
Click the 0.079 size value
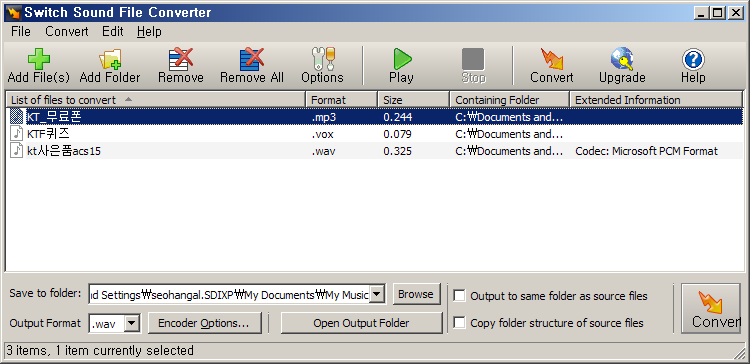[397, 134]
